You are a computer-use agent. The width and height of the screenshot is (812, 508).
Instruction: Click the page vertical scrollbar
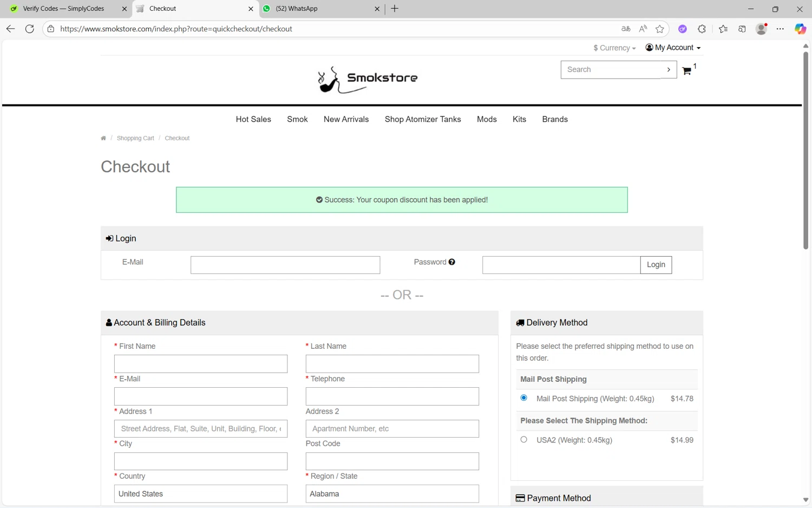[806, 151]
